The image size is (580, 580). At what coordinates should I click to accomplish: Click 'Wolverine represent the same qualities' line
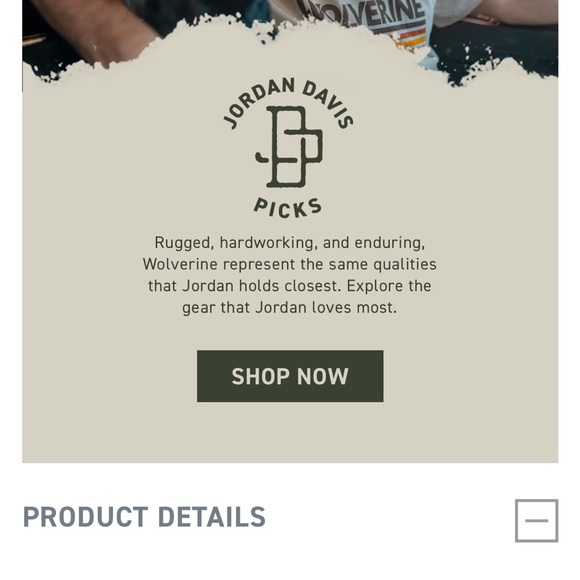[x=290, y=264]
